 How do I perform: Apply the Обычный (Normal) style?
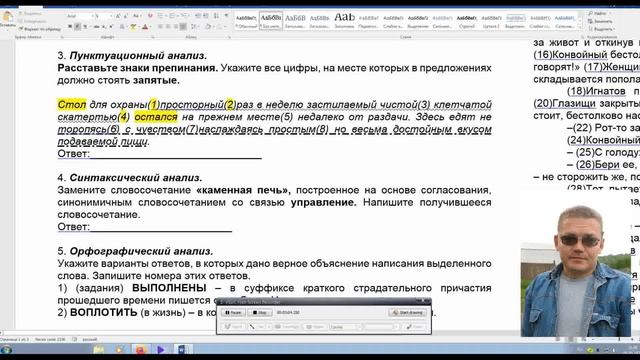click(x=246, y=20)
